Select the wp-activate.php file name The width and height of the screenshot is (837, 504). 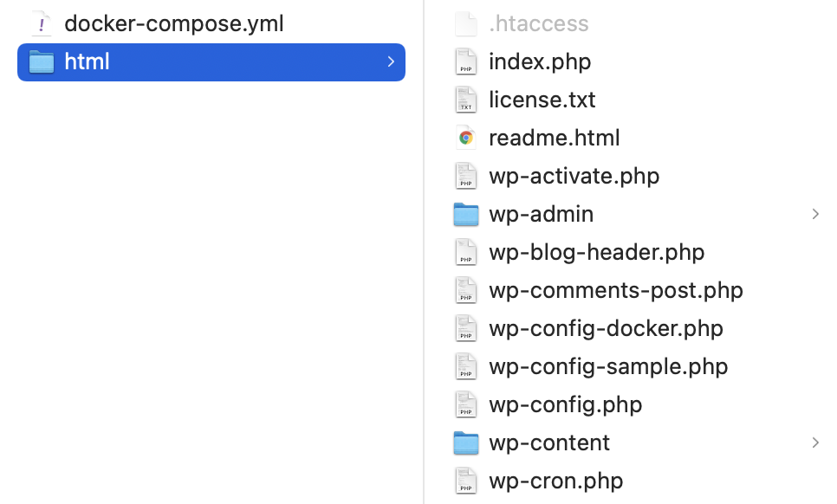click(x=574, y=176)
